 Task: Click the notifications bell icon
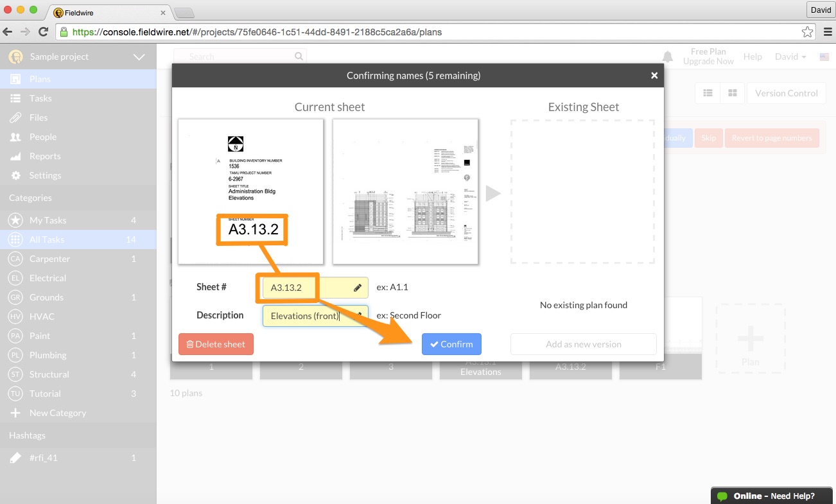pos(668,57)
